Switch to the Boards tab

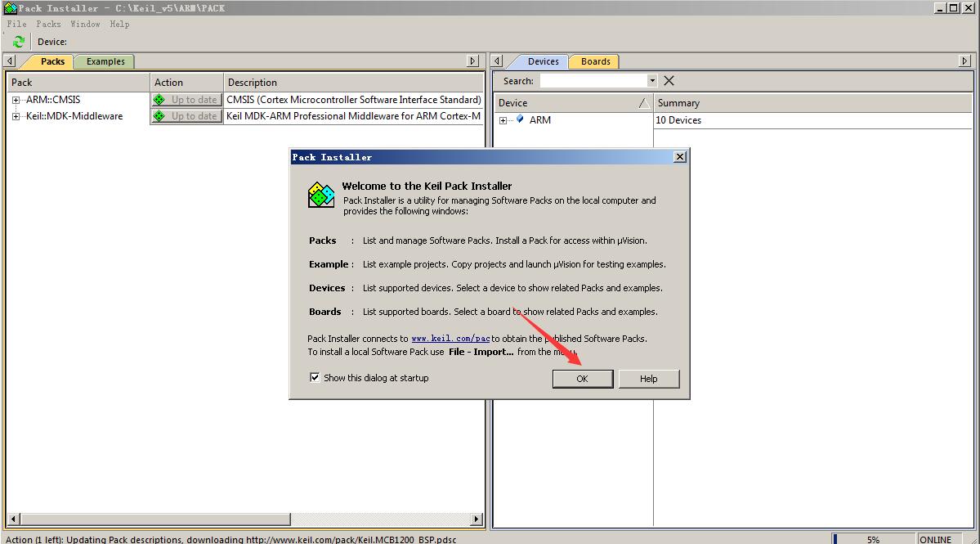(595, 61)
